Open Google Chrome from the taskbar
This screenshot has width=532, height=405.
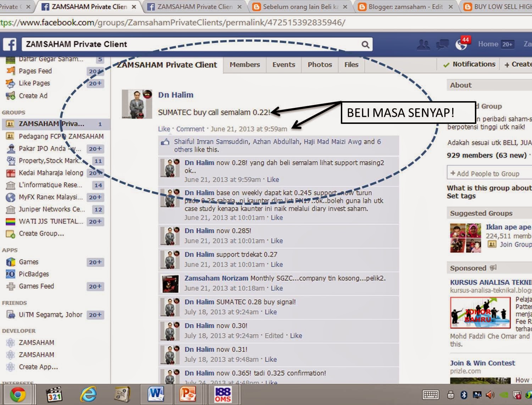click(18, 394)
